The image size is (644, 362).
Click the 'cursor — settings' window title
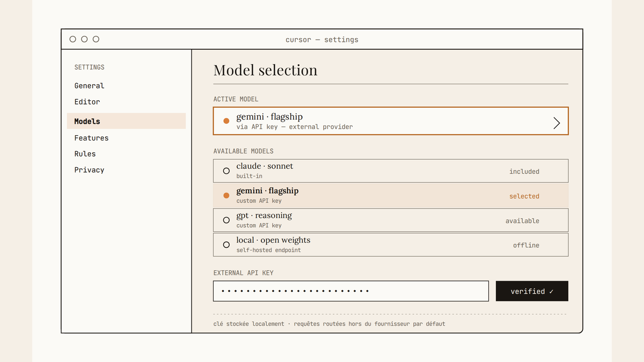pyautogui.click(x=322, y=40)
